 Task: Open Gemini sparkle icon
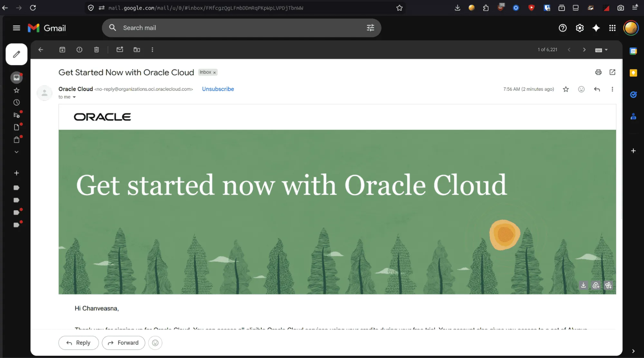(x=596, y=28)
